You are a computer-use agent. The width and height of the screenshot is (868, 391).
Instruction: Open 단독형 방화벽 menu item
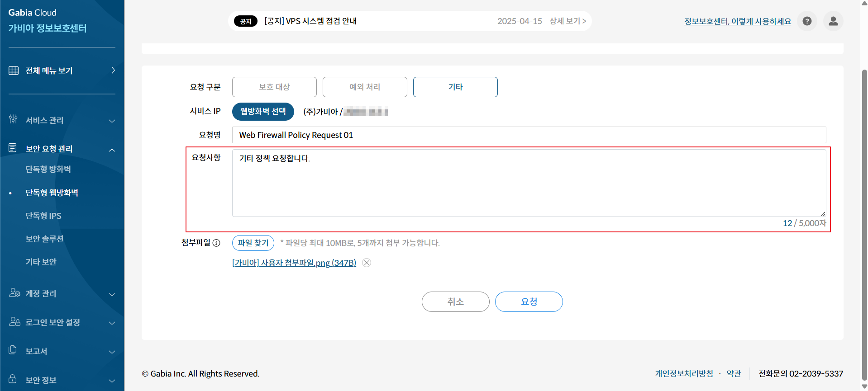[x=48, y=169]
